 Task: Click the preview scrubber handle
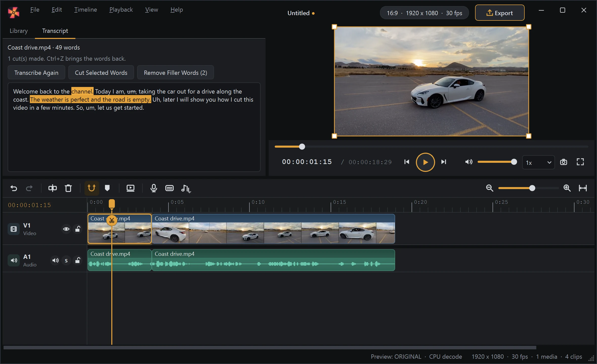(302, 147)
